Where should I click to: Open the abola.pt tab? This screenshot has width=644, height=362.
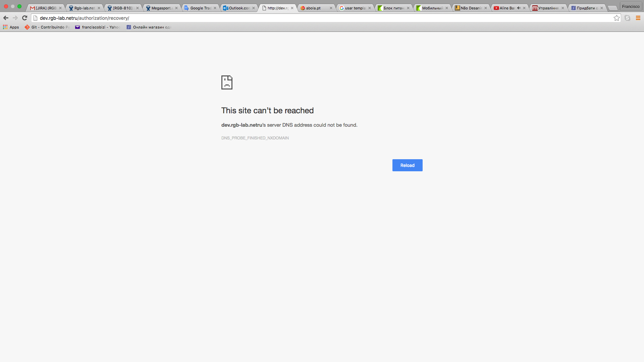pos(313,8)
